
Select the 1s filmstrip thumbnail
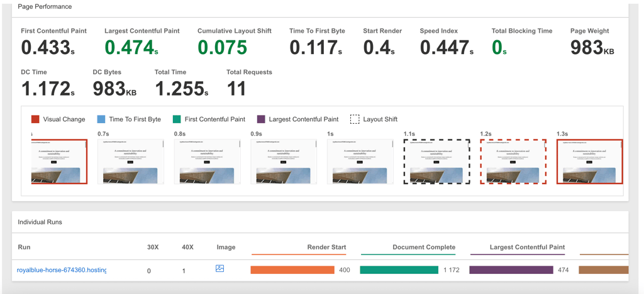(360, 161)
